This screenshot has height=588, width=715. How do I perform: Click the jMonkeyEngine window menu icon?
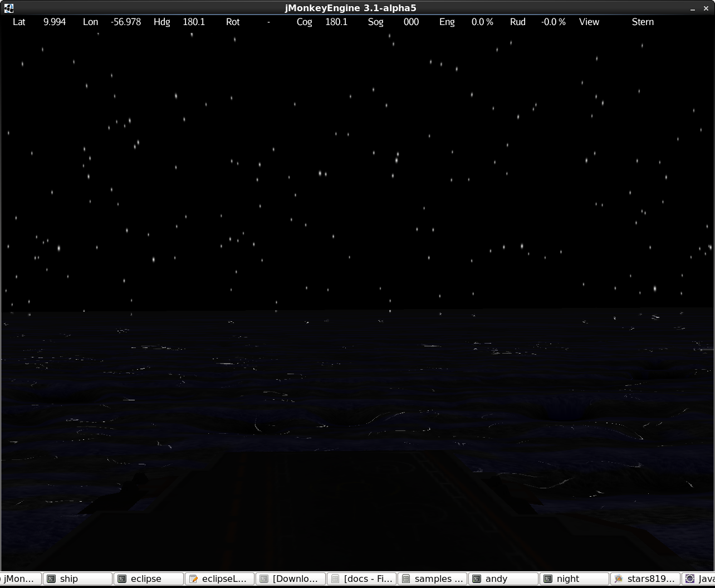8,8
